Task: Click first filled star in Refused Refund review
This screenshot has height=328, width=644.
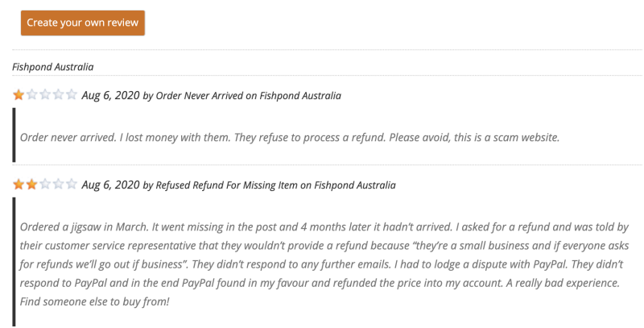Action: coord(19,185)
